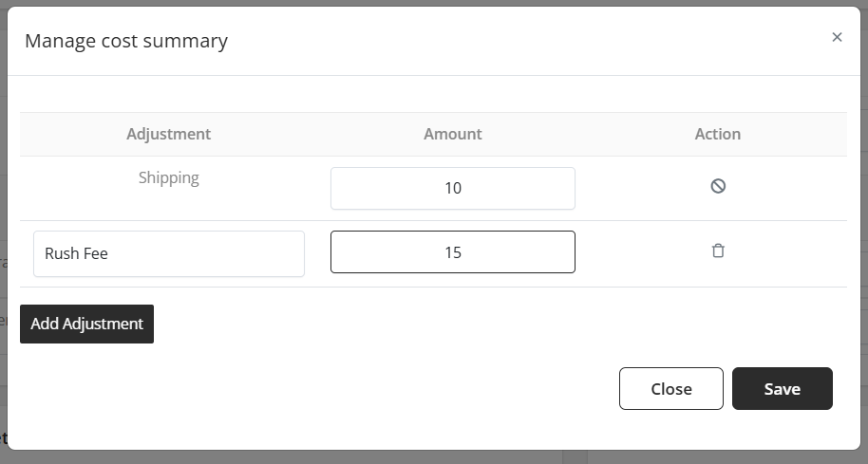Viewport: 868px width, 464px height.
Task: Focus the Shipping amount field
Action: (452, 188)
